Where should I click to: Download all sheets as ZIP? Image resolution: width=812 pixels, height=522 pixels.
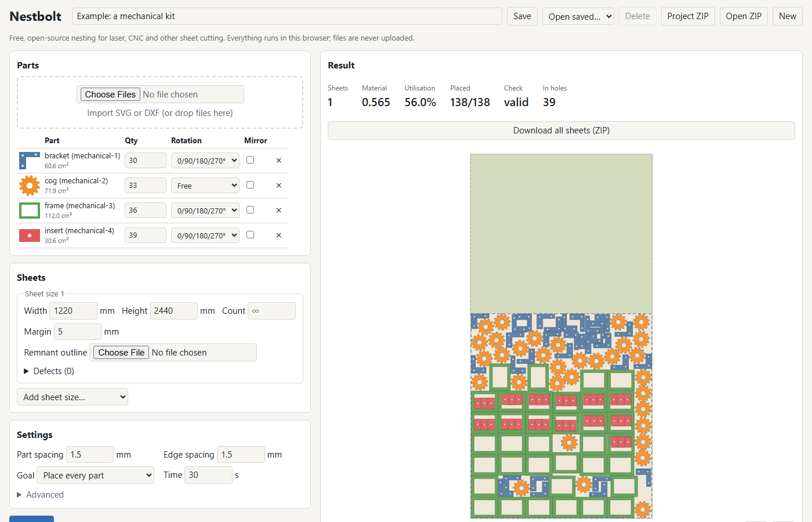pyautogui.click(x=561, y=130)
